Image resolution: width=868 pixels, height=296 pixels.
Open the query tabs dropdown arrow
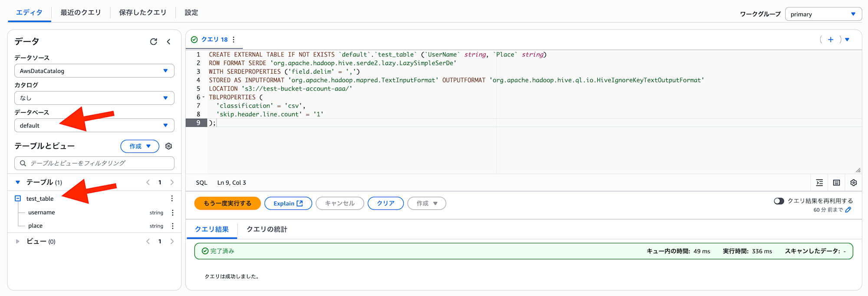847,39
